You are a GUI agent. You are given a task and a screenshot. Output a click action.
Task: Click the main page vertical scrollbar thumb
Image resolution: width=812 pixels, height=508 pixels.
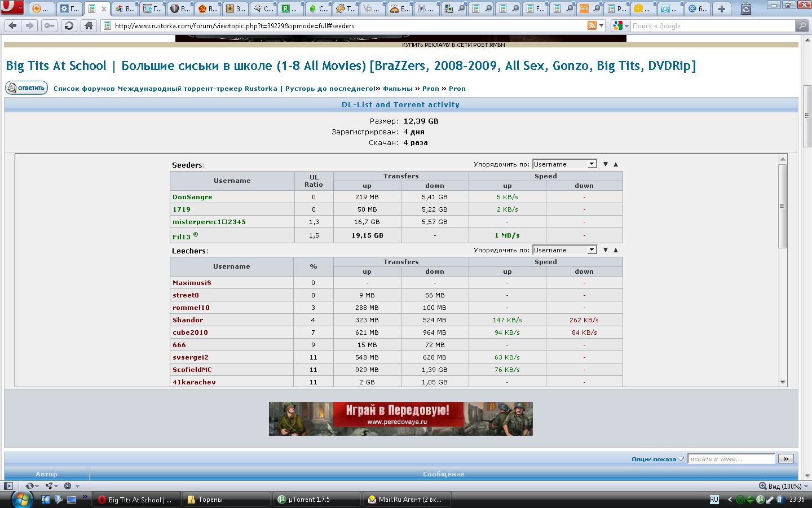click(x=807, y=116)
